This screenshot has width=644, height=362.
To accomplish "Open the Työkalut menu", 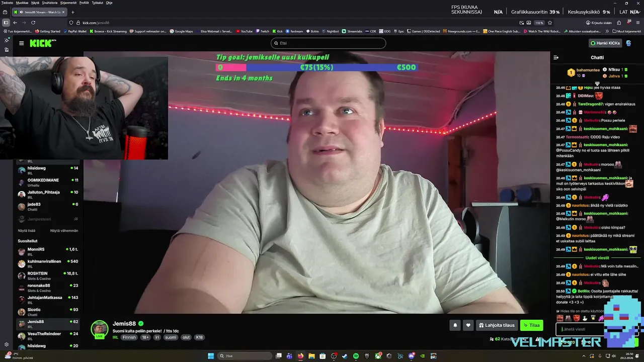I will tap(97, 3).
